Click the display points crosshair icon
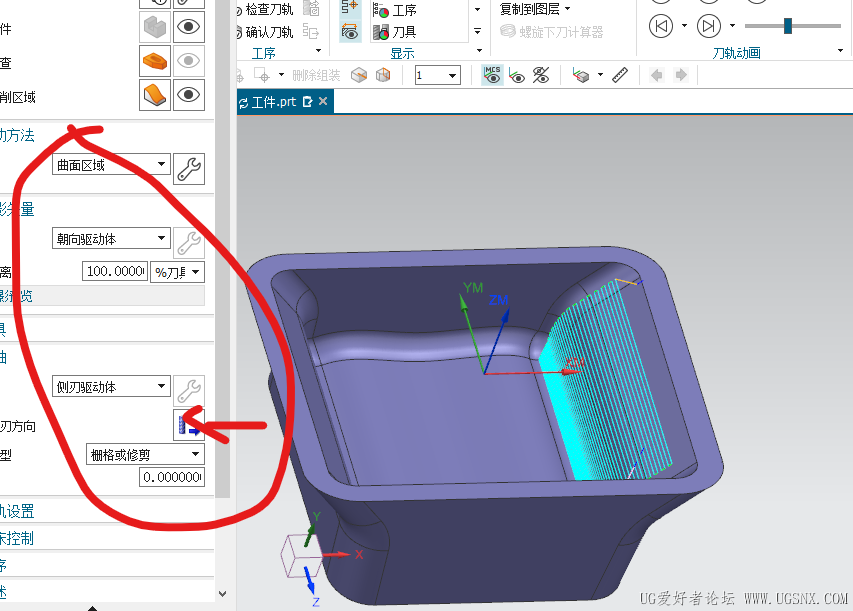Viewport: 853px width, 611px height. coord(350,8)
